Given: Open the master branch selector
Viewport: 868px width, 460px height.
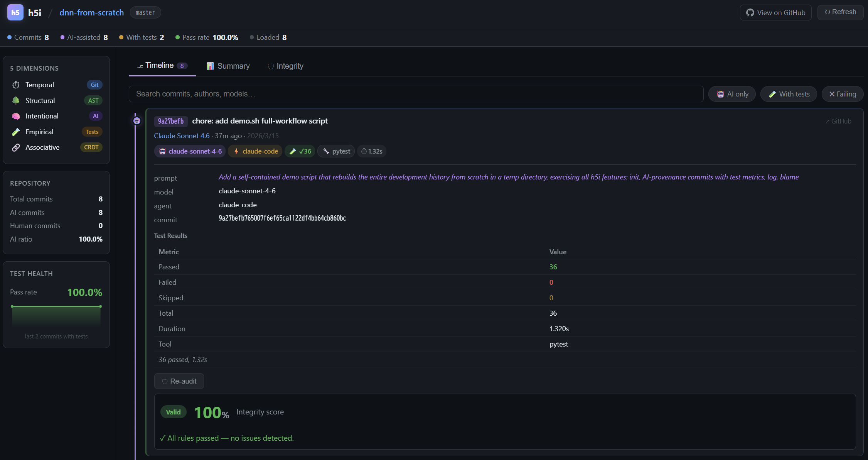Looking at the screenshot, I should 145,12.
